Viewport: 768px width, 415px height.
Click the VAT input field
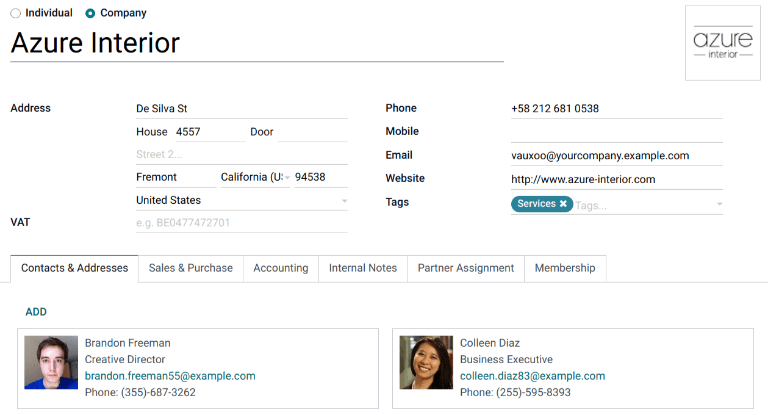coord(241,222)
